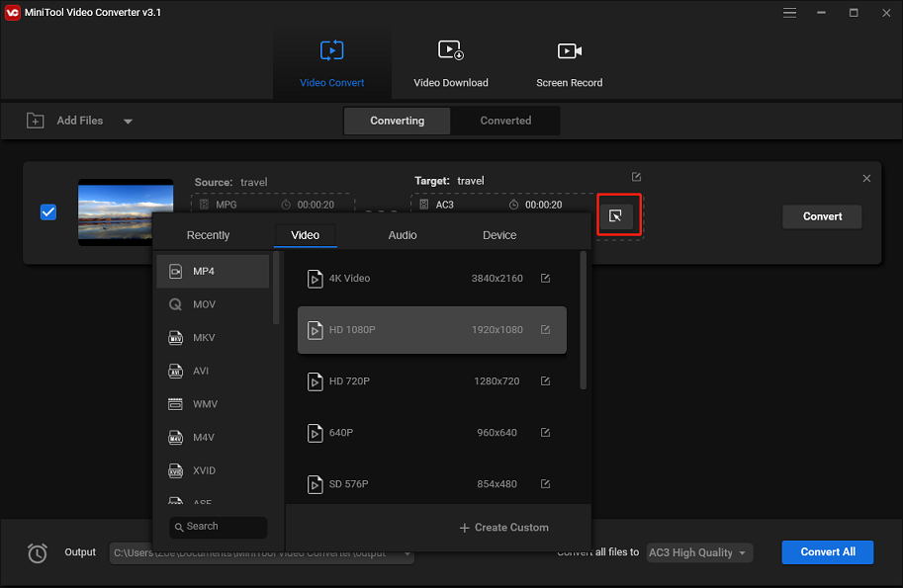This screenshot has height=588, width=903.
Task: Select the 4K Video 3840x2160 preset
Action: coord(432,279)
